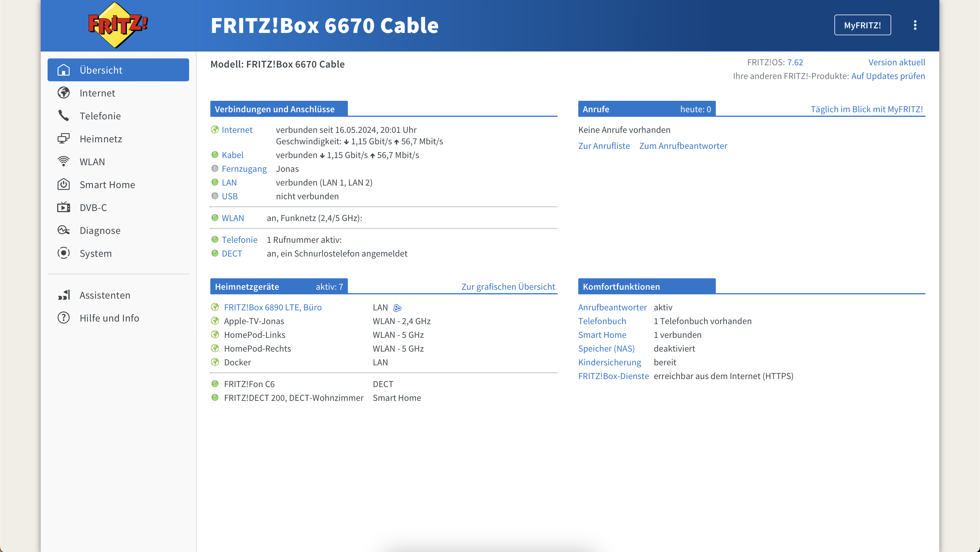Screen dimensions: 980x552
Task: Click the globe status icon beside Internet connection
Action: 215,130
